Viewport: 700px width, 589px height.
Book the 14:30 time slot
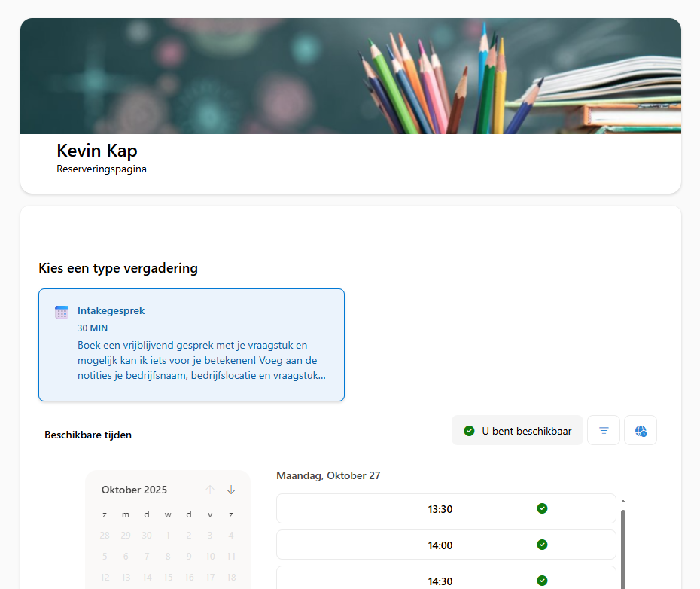coord(440,579)
